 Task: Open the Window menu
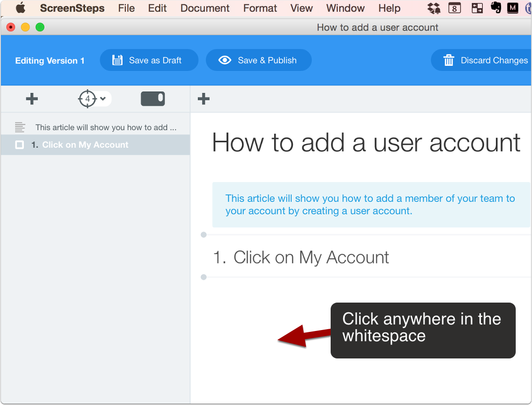[345, 8]
